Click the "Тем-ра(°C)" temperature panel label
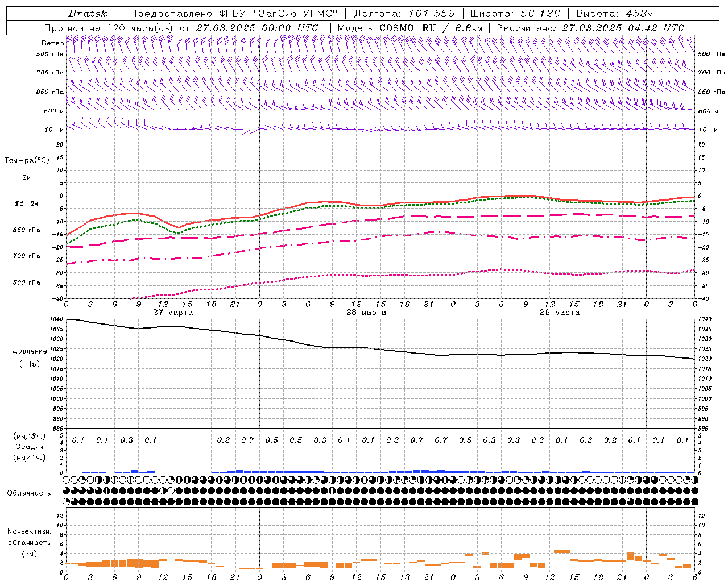Screen dimensions: 728x582 27,161
